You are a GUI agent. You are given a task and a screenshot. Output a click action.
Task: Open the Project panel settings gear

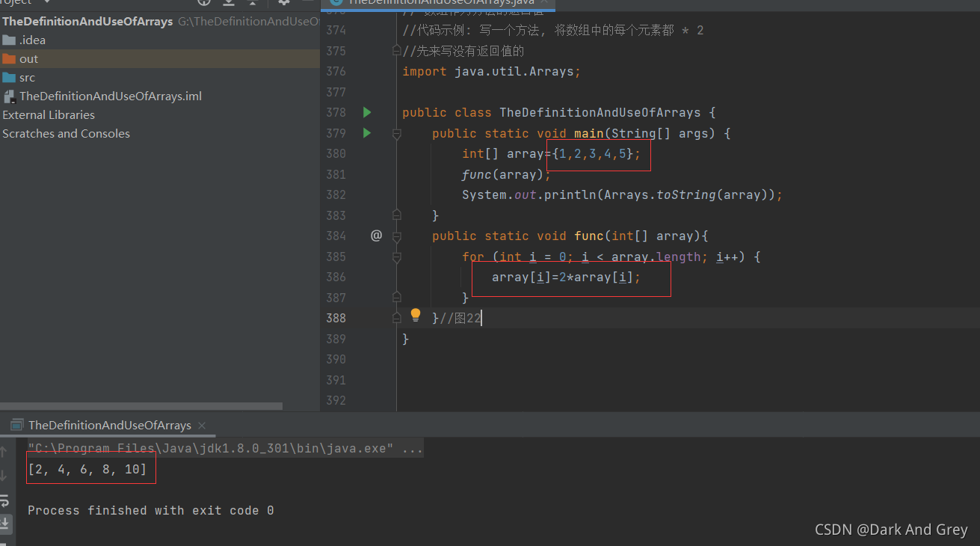click(283, 2)
